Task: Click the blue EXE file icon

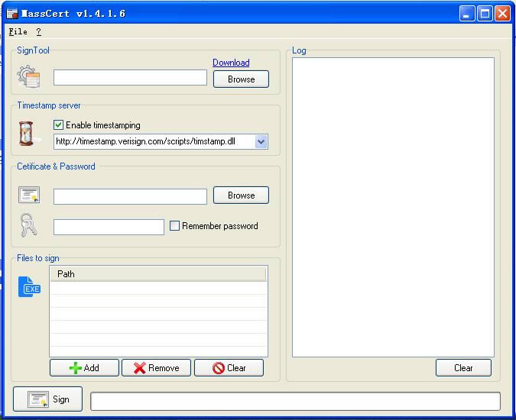Action: 29,286
